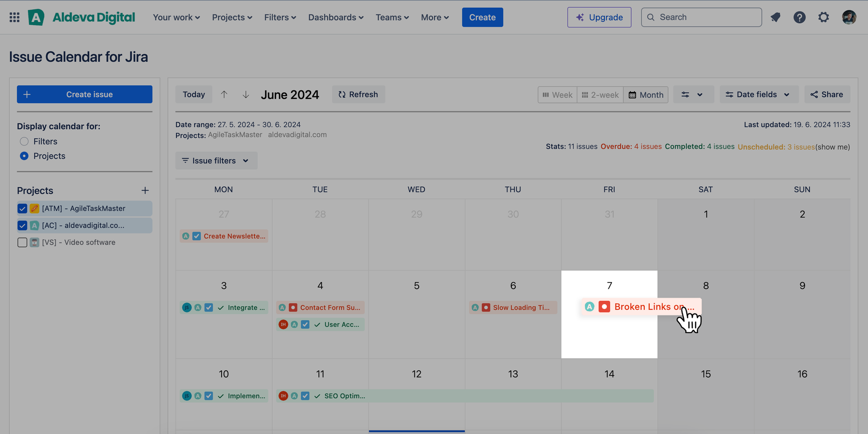
Task: Click the aldevadigital.com project icon
Action: [x=34, y=225]
